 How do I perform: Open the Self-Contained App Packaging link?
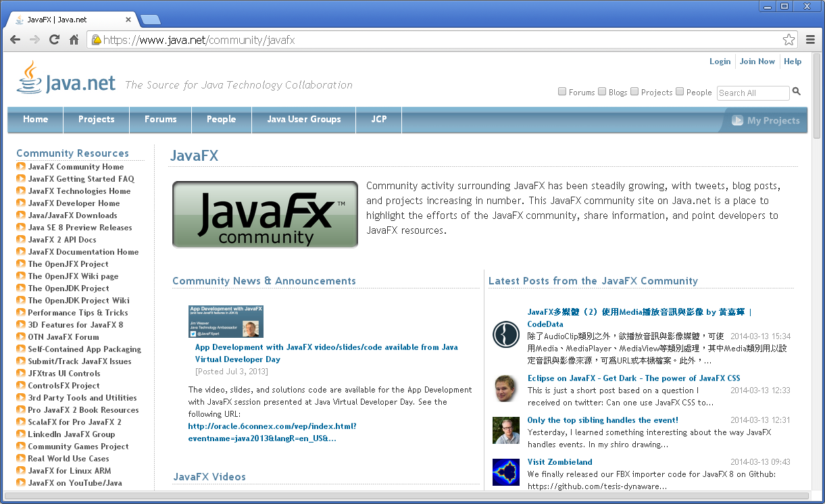[x=84, y=349]
